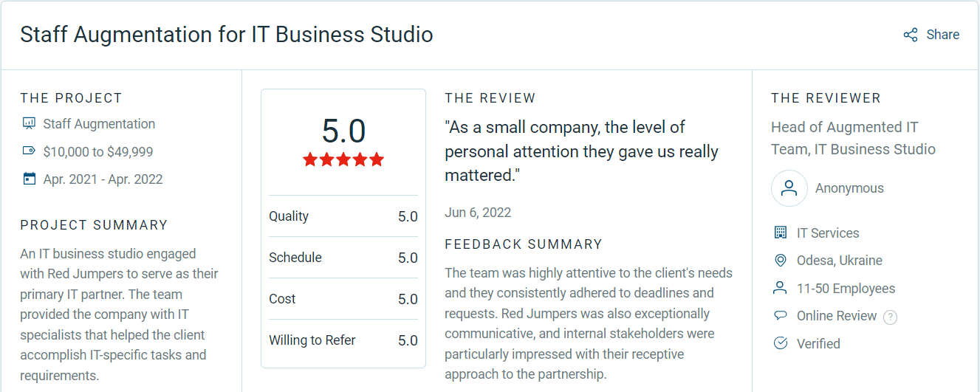Click the review quote text

point(581,151)
